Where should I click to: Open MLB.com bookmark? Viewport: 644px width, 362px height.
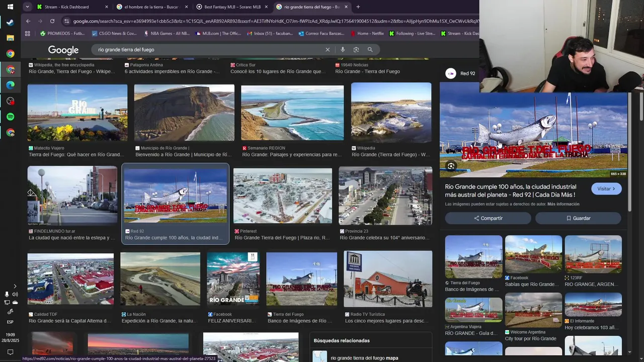coord(218,34)
